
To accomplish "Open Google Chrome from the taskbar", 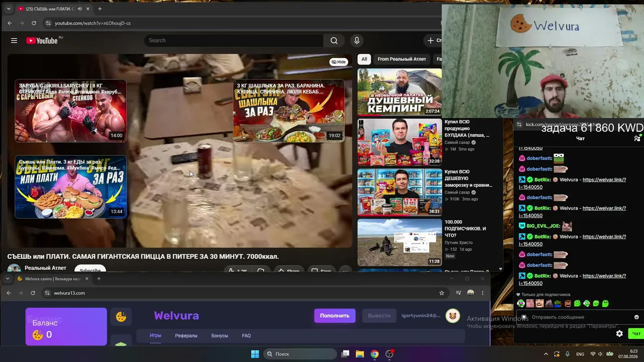I will pyautogui.click(x=374, y=354).
